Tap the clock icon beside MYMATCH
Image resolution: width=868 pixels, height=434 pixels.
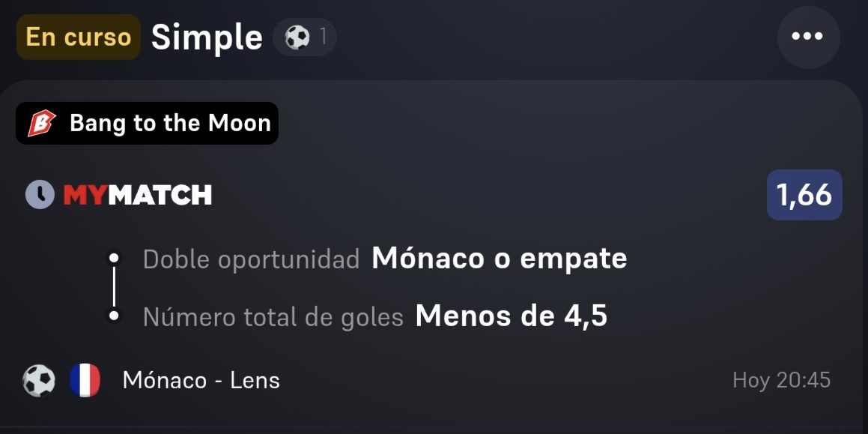click(40, 195)
